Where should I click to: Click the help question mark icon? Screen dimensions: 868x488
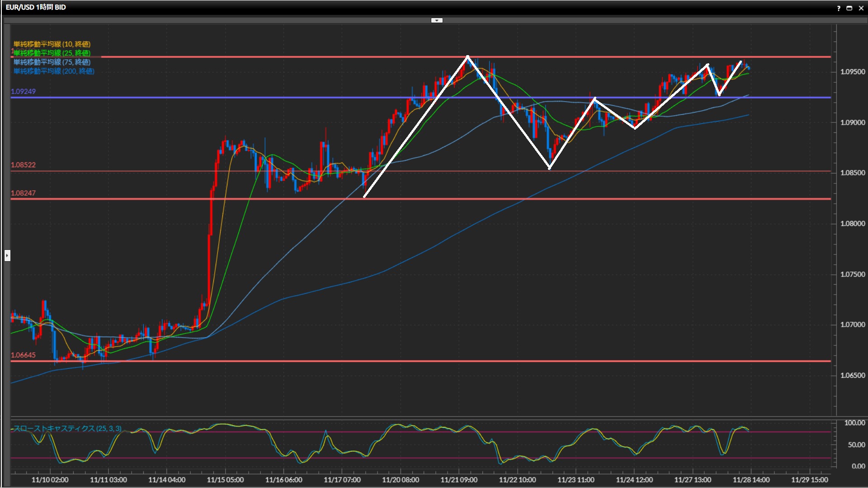click(x=839, y=8)
